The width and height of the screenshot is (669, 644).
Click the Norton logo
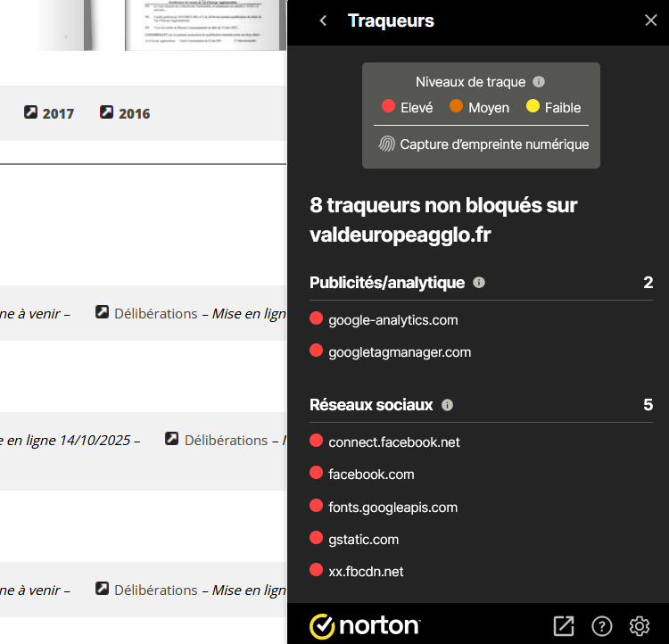click(x=364, y=625)
